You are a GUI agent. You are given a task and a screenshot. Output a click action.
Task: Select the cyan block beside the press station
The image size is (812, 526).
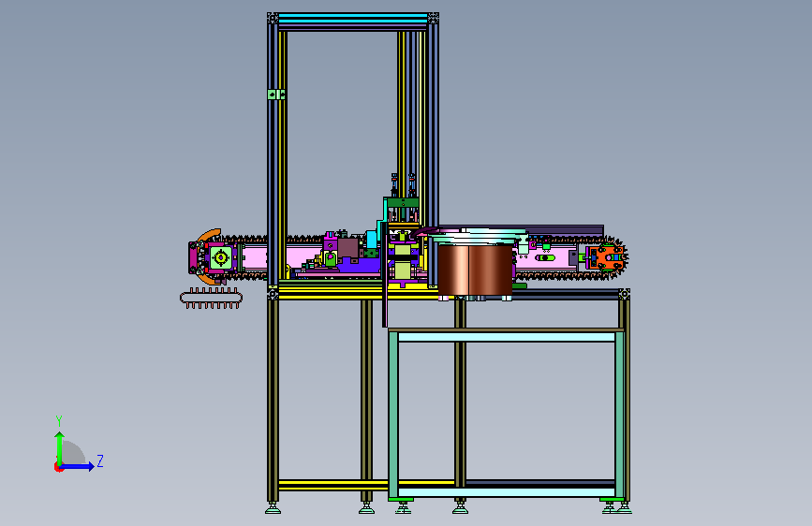click(371, 240)
